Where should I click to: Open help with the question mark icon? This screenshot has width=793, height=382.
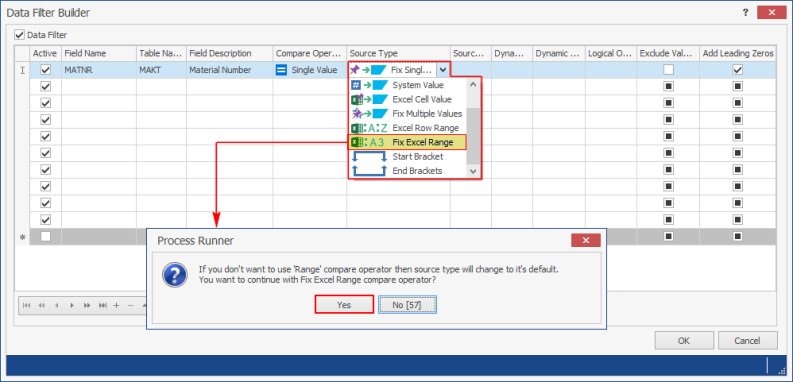[745, 13]
